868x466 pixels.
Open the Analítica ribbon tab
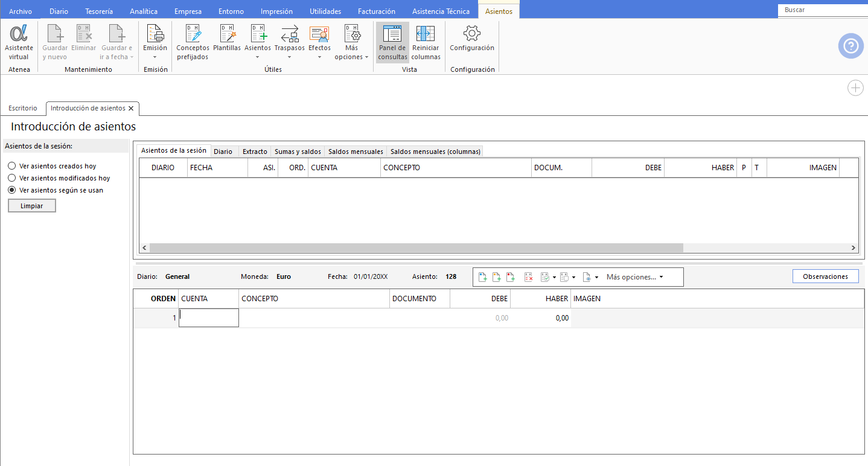144,11
